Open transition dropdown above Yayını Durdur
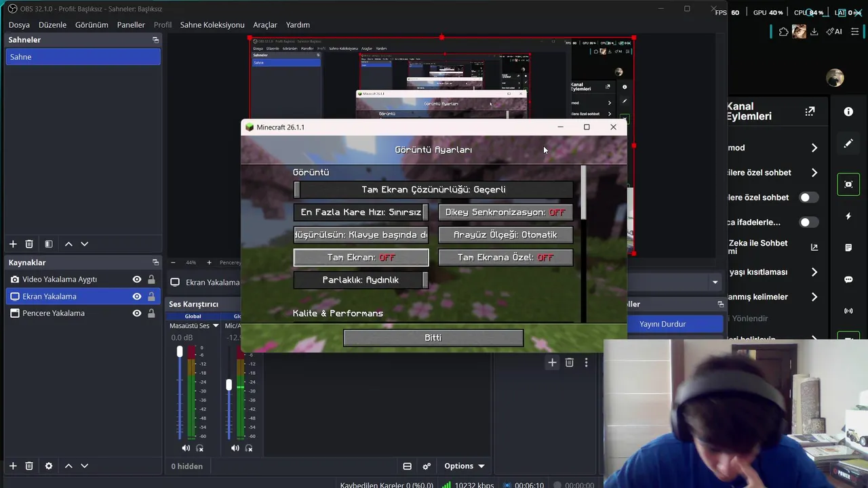868x488 pixels. point(715,282)
